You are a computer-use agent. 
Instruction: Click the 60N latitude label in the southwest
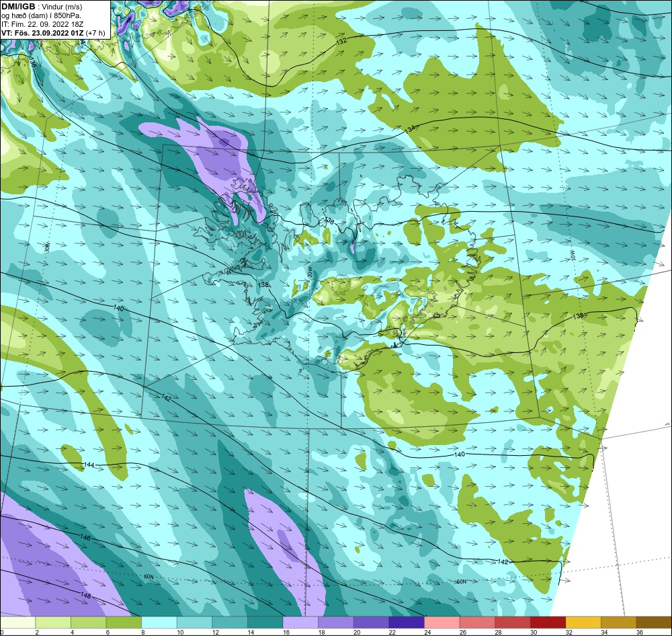point(149,577)
